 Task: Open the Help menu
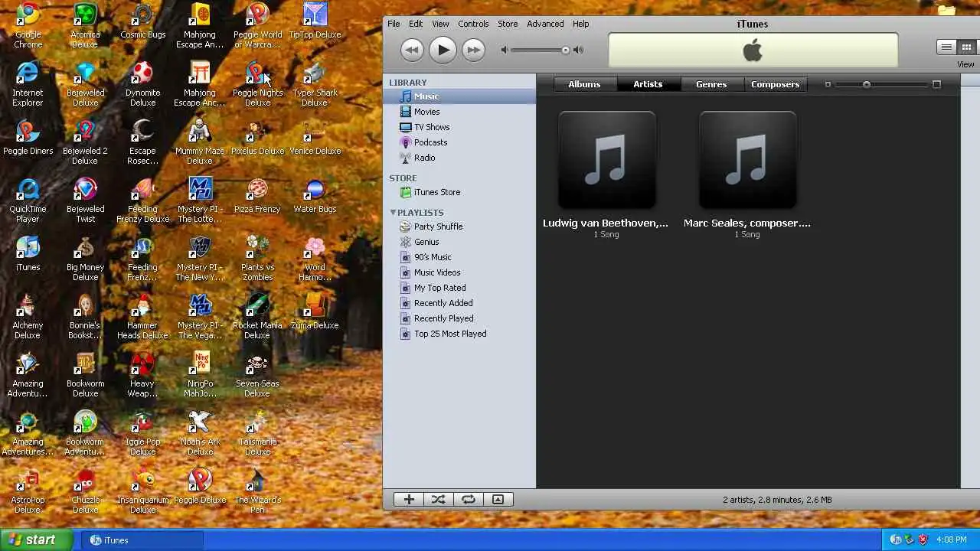pos(581,24)
